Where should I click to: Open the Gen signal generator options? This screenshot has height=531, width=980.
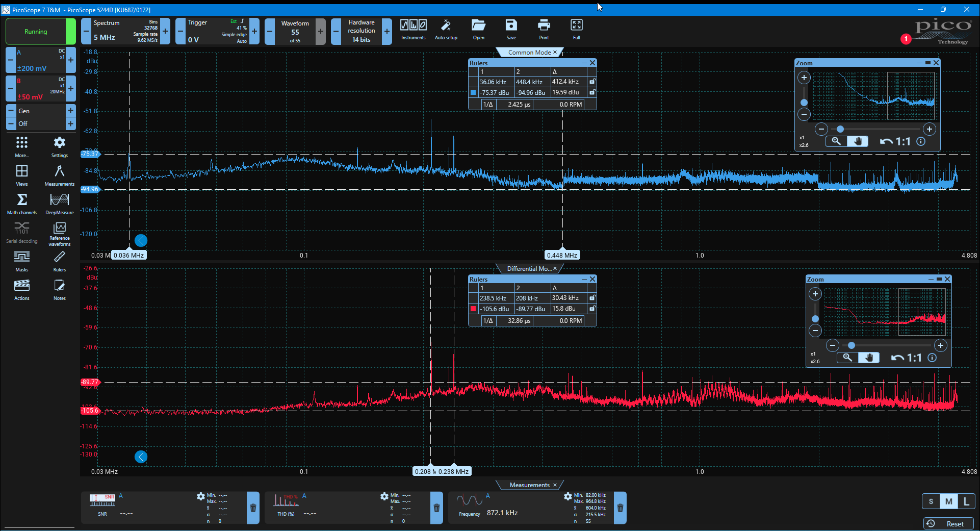tap(41, 111)
